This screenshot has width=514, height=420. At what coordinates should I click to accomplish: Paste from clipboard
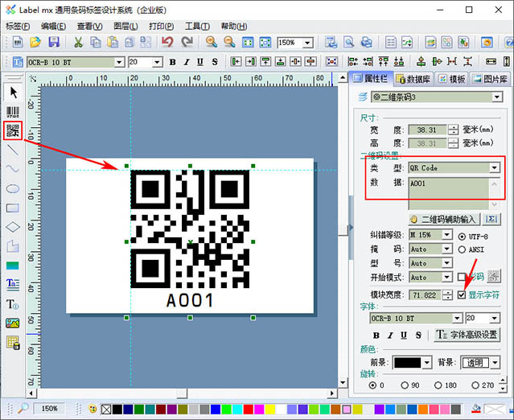[x=113, y=43]
